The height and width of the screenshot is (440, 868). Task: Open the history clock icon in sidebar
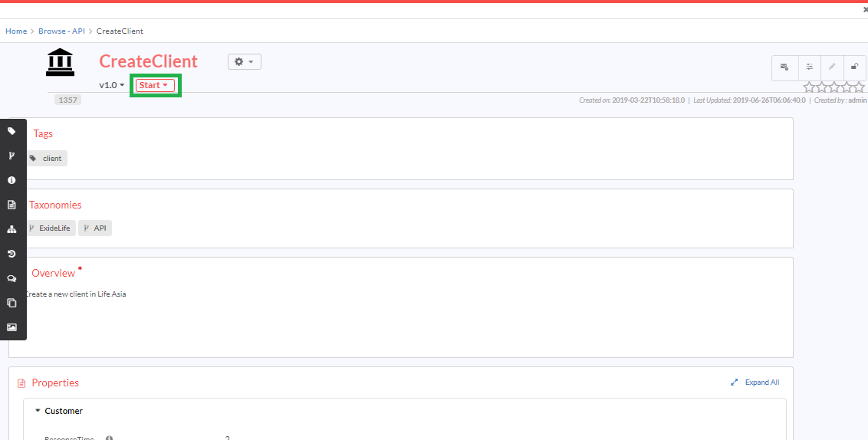[12, 254]
